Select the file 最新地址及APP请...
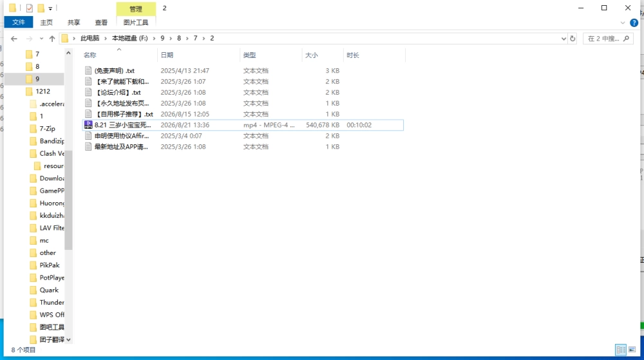This screenshot has width=644, height=360. [121, 147]
